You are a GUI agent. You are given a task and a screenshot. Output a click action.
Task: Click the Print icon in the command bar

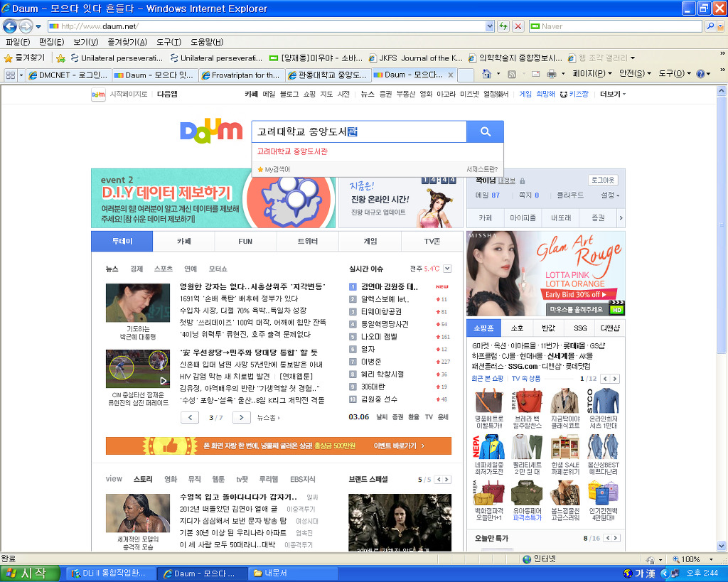(x=552, y=74)
